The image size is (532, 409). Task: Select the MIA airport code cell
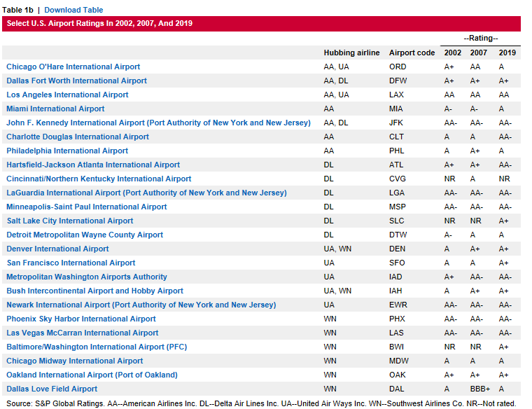tap(396, 109)
